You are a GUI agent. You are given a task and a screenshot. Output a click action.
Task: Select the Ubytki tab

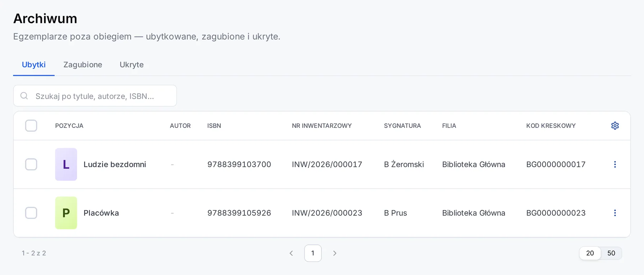click(x=34, y=65)
